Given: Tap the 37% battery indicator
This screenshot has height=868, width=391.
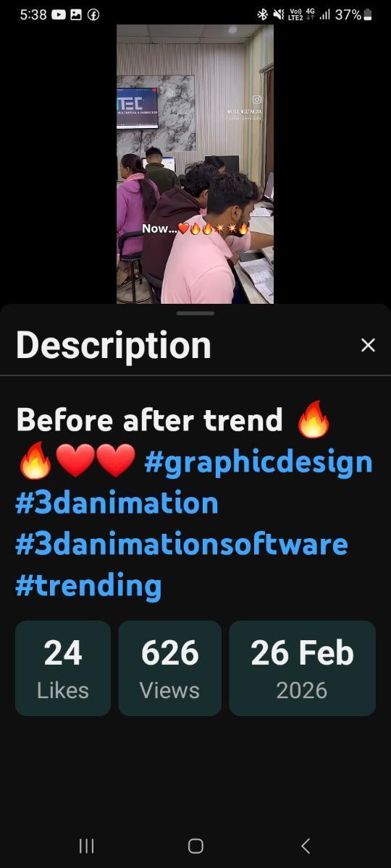Looking at the screenshot, I should [x=353, y=14].
